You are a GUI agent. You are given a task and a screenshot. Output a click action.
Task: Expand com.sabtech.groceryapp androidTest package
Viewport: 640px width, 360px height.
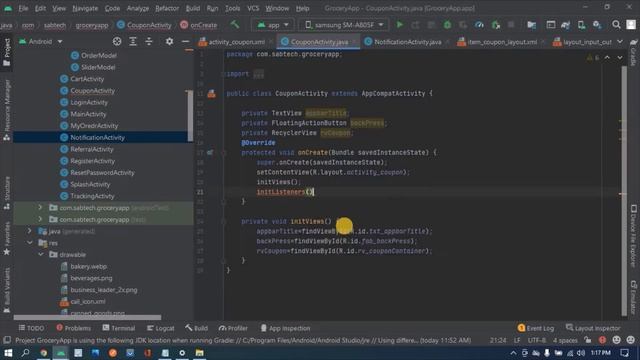(x=40, y=208)
